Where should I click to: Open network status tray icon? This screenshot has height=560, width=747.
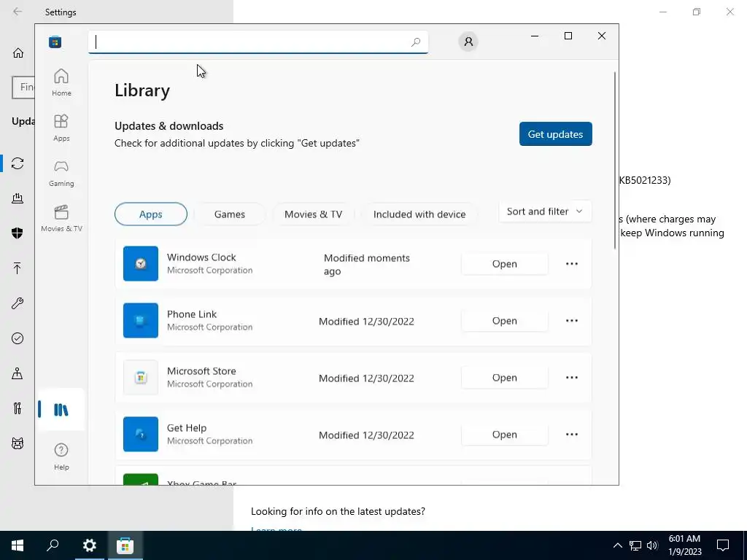pos(635,545)
